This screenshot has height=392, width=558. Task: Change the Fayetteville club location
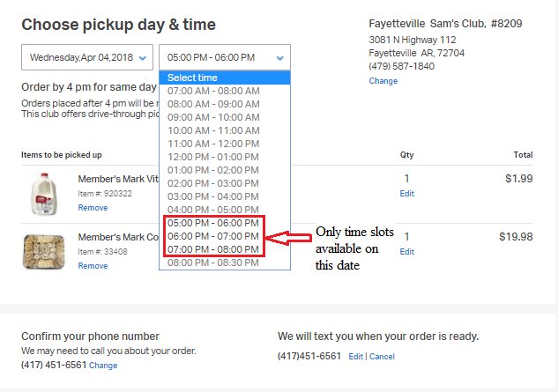click(x=383, y=81)
